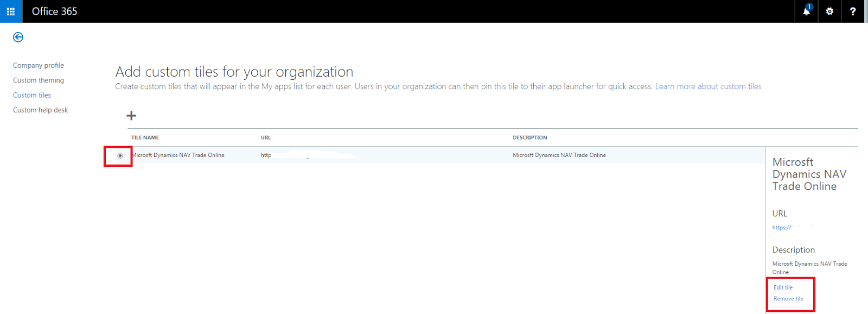Open Learn more about custom tiles

(708, 86)
